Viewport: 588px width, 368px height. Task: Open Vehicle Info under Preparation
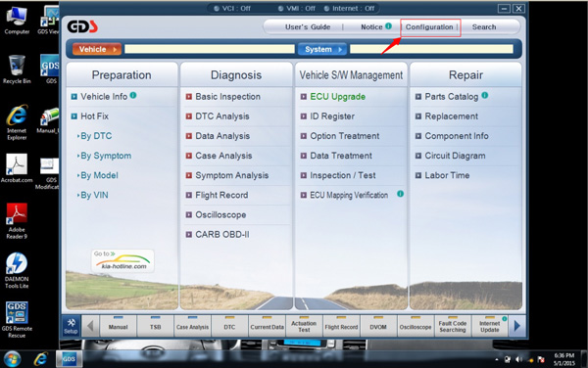[x=104, y=97]
